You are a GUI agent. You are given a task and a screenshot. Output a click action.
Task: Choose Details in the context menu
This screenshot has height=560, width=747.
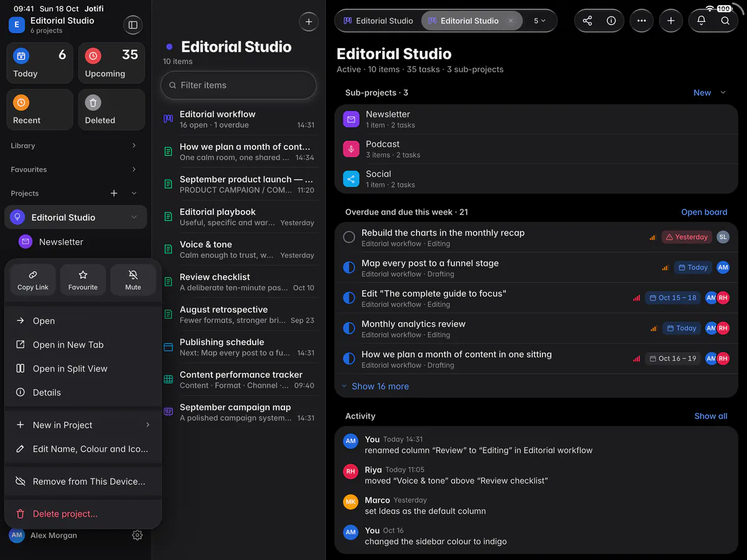pos(83,393)
